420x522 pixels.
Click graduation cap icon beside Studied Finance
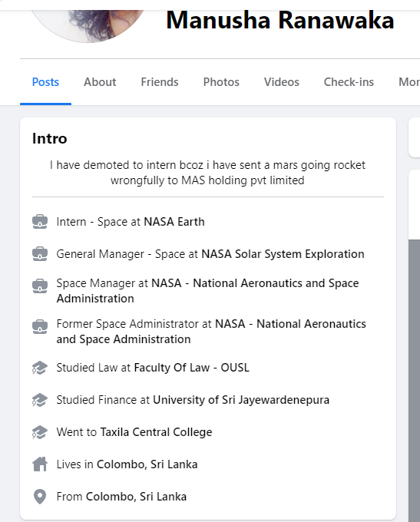click(x=40, y=400)
